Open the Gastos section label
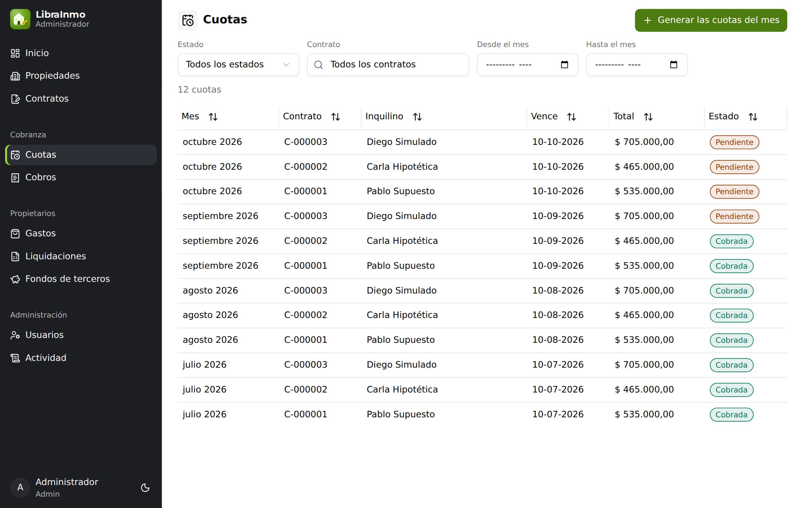Image resolution: width=812 pixels, height=508 pixels. 40,233
